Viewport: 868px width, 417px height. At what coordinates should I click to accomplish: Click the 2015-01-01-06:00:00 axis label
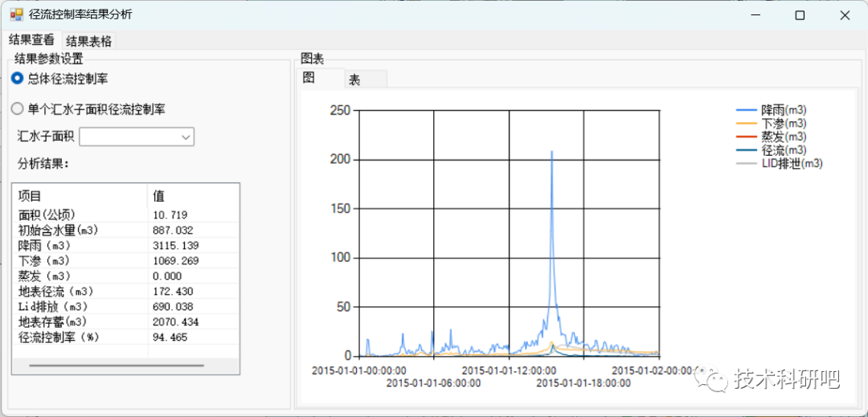[x=433, y=382]
